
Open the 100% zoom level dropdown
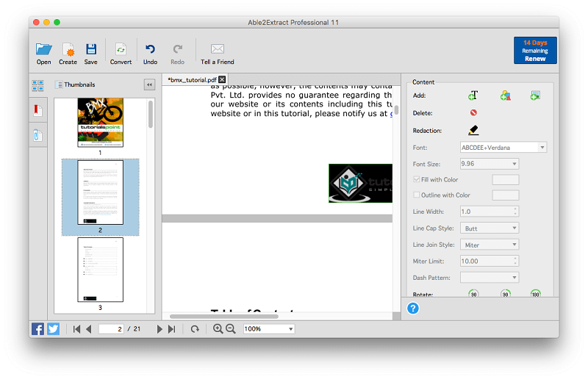(x=269, y=329)
